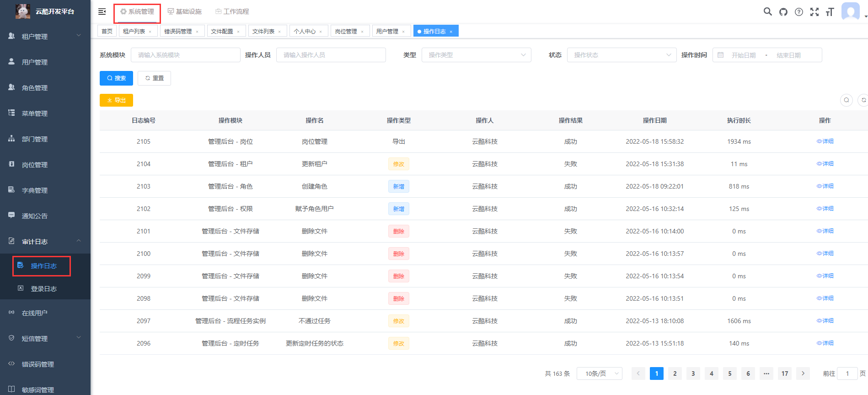The image size is (868, 395).
Task: Click the 搜索 button
Action: pyautogui.click(x=116, y=78)
